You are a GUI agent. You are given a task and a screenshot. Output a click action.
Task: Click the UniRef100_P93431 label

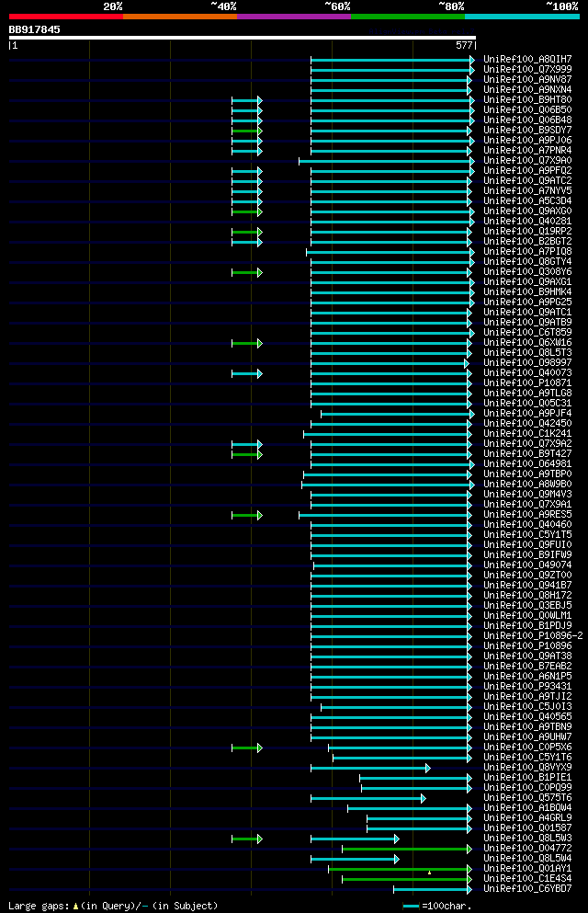[527, 687]
